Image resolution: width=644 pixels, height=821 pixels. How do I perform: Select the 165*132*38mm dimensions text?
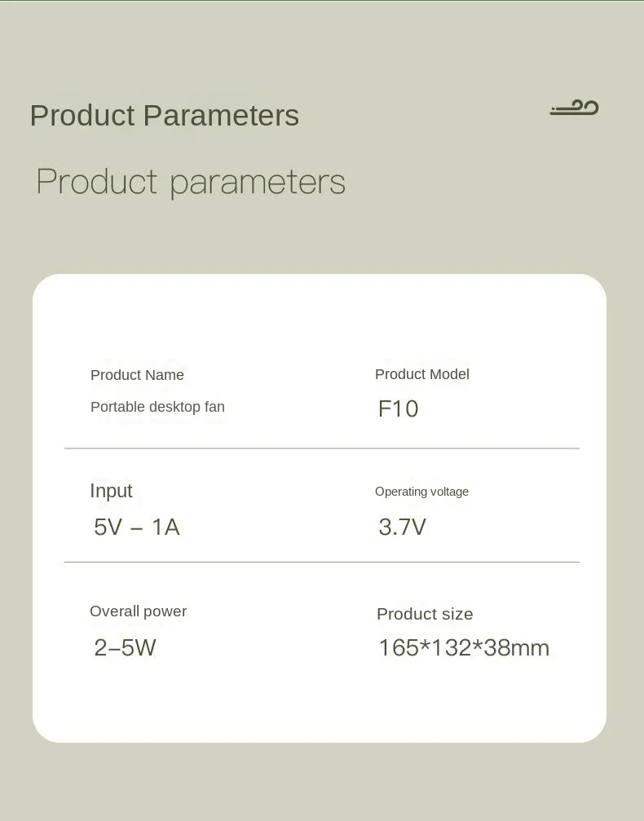(464, 647)
